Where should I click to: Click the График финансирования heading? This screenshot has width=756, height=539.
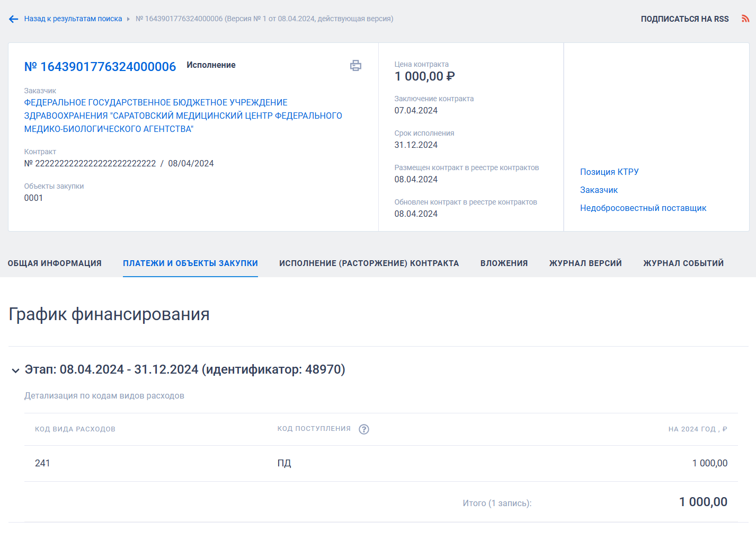[109, 314]
